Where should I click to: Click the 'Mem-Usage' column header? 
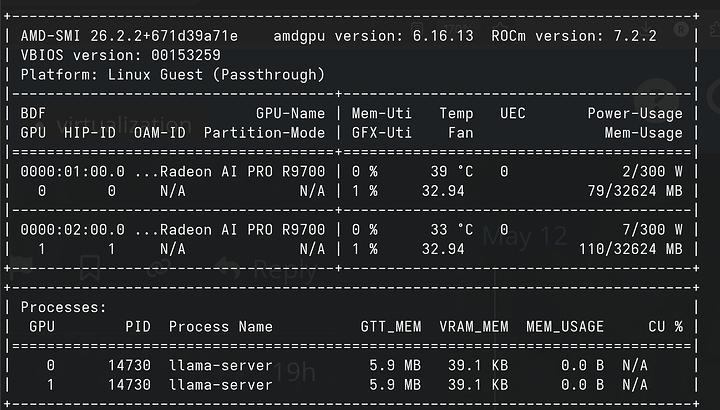pyautogui.click(x=643, y=133)
